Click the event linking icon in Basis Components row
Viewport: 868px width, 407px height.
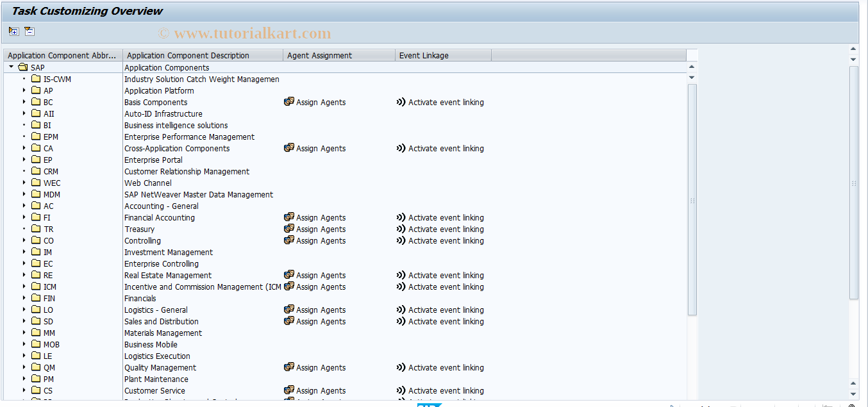(401, 102)
